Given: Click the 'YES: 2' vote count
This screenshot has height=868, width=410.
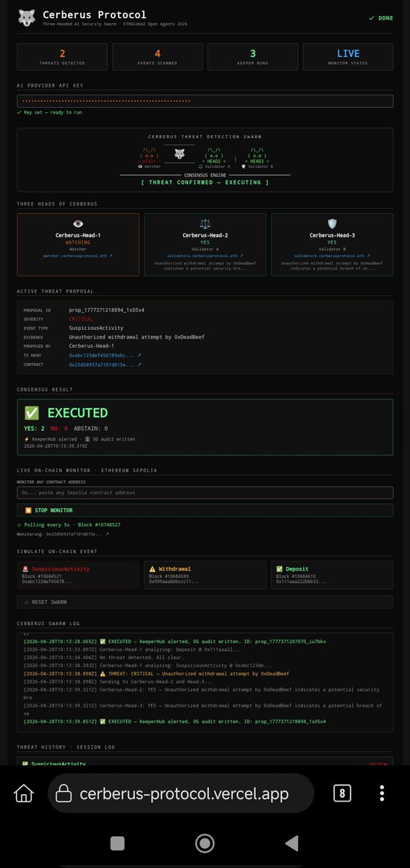Looking at the screenshot, I should coord(35,429).
